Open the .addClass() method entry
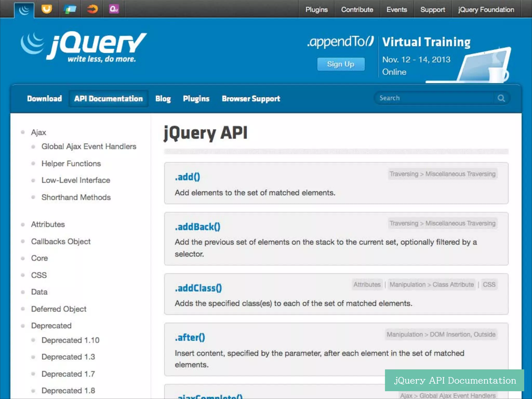 coord(198,288)
